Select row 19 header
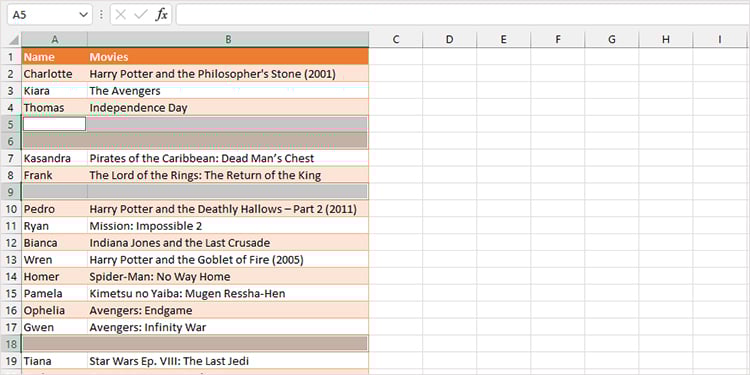The height and width of the screenshot is (375, 750). tap(11, 361)
